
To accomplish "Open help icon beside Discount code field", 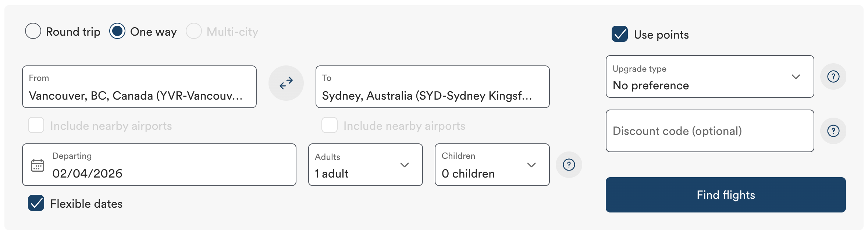I will pos(833,131).
